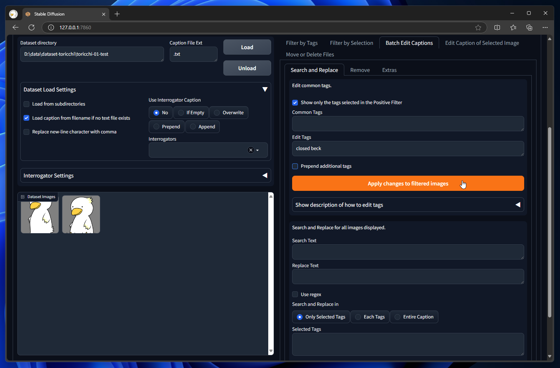Open Filter by Selection tab
The height and width of the screenshot is (368, 560).
(x=351, y=43)
